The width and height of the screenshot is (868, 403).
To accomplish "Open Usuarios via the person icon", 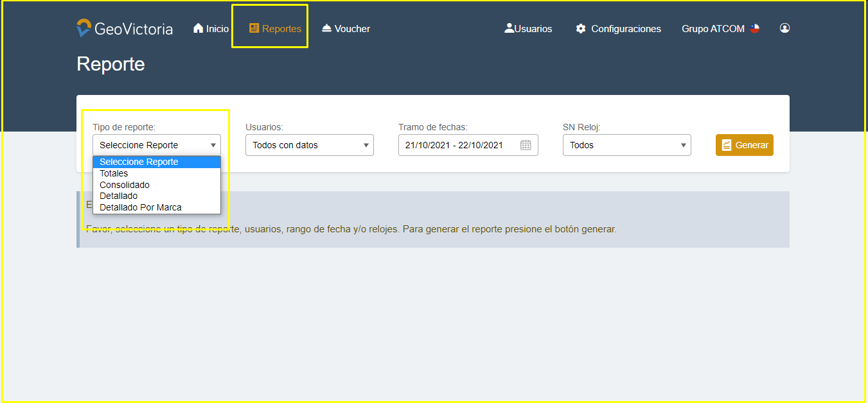I will click(x=509, y=28).
